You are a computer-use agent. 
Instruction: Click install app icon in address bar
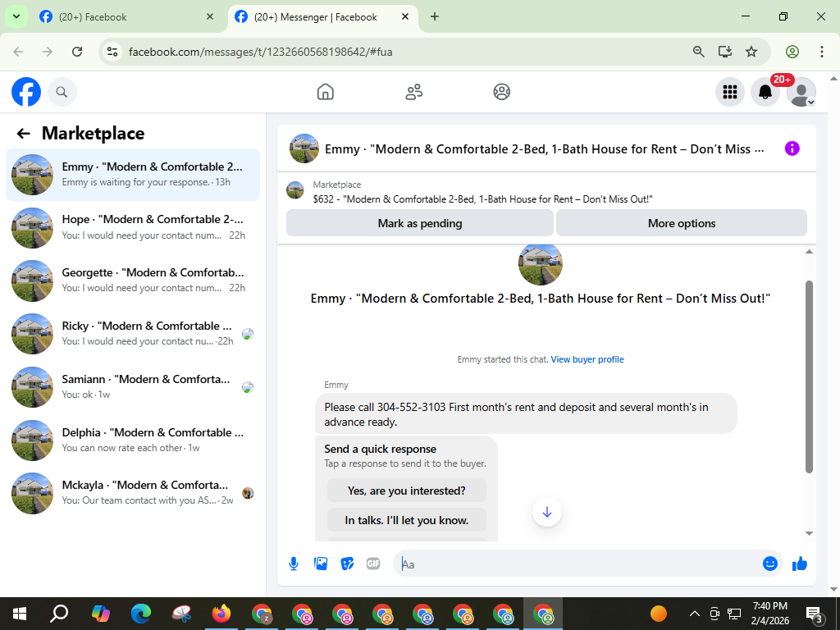(725, 52)
